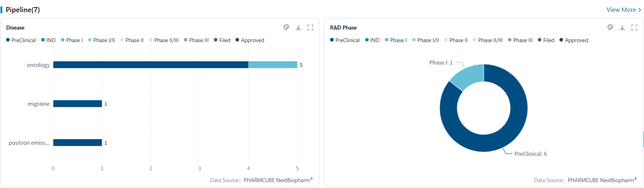Toggle Phase I legend in Disease chart

72,40
